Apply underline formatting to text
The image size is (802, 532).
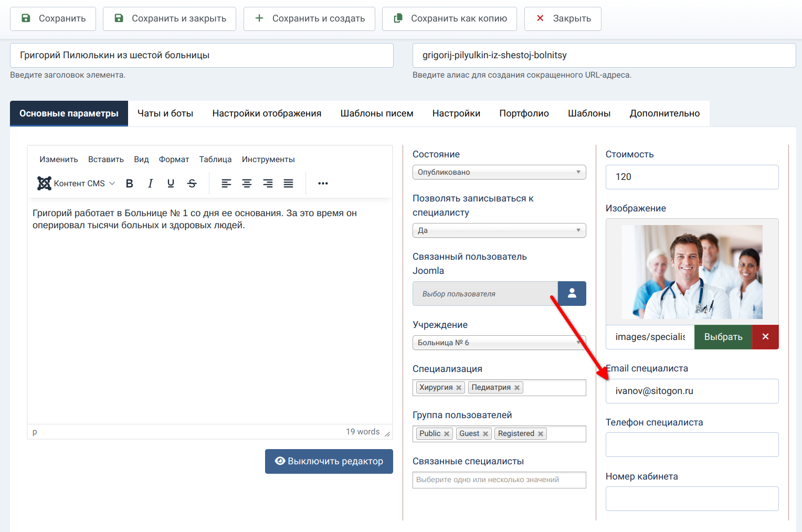click(171, 183)
